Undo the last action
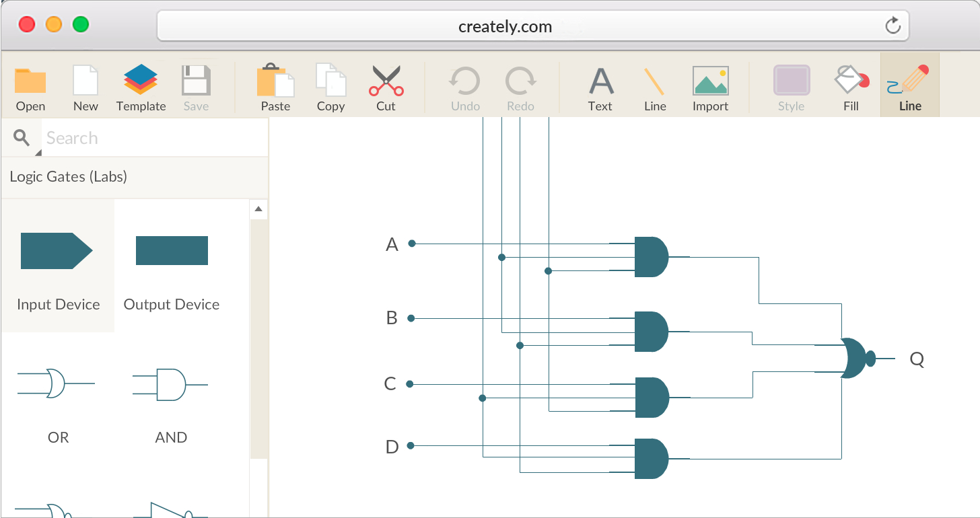 pyautogui.click(x=464, y=81)
